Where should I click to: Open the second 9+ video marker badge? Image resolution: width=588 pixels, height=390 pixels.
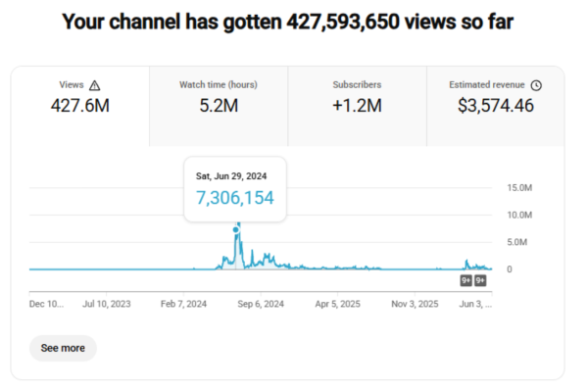pos(480,280)
